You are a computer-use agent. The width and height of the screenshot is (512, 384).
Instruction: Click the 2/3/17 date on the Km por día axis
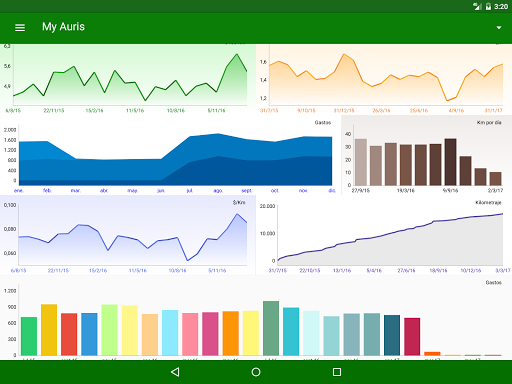pyautogui.click(x=495, y=191)
